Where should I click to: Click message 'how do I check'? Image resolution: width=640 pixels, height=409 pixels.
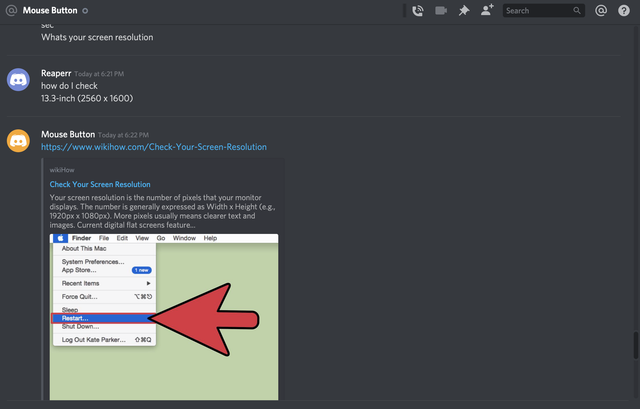[x=69, y=86]
